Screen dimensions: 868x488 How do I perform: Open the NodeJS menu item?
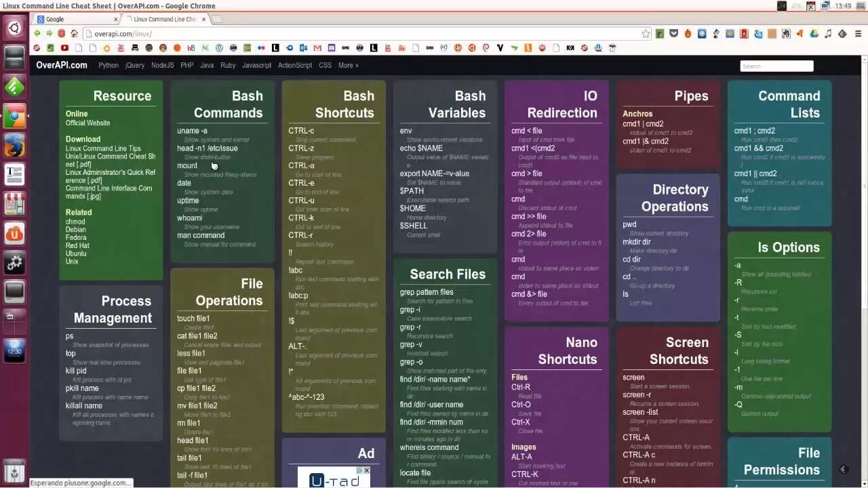click(163, 65)
